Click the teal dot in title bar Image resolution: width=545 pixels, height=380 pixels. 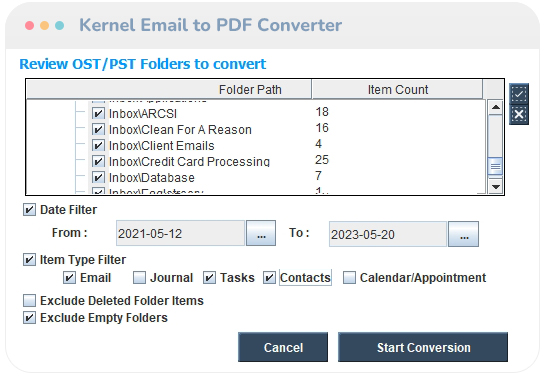59,25
